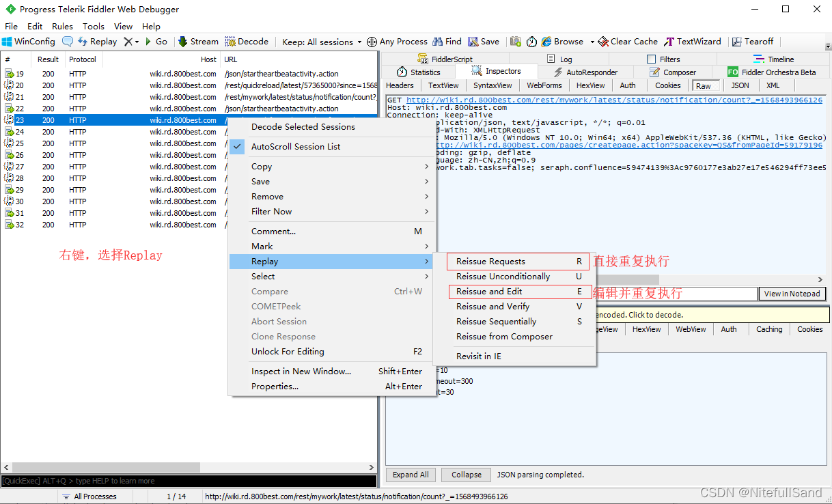Click the QuickExec command input box
This screenshot has width=832, height=504.
189,481
